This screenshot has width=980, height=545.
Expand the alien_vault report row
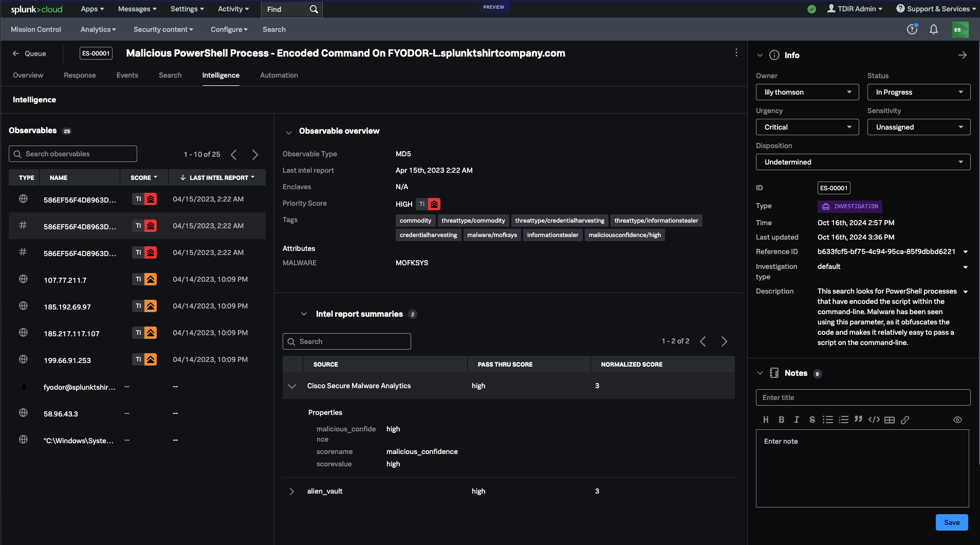[292, 492]
